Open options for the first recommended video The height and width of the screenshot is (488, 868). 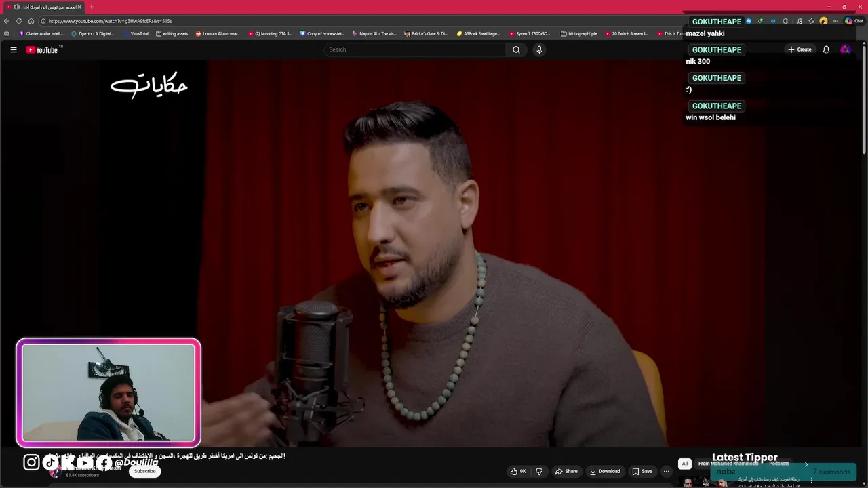(x=812, y=481)
